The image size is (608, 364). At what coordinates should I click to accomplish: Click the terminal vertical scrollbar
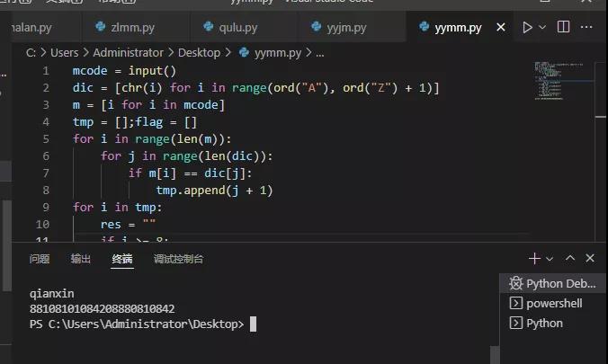coord(495,354)
